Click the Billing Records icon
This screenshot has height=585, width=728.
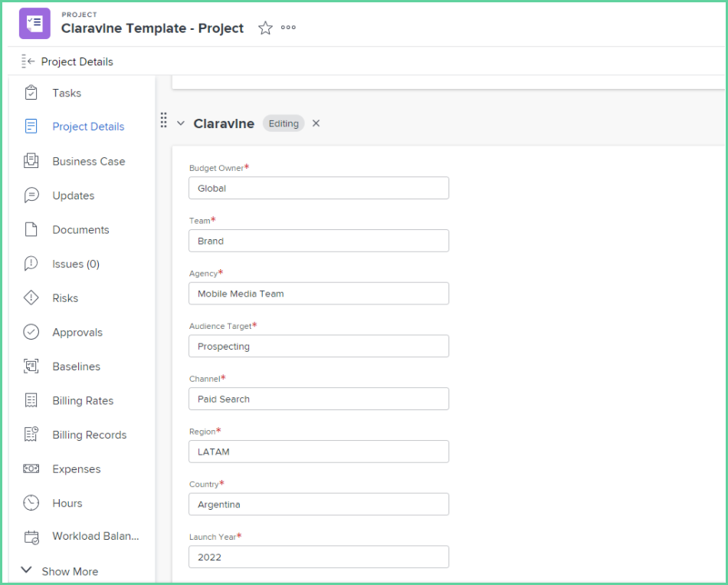pos(31,435)
